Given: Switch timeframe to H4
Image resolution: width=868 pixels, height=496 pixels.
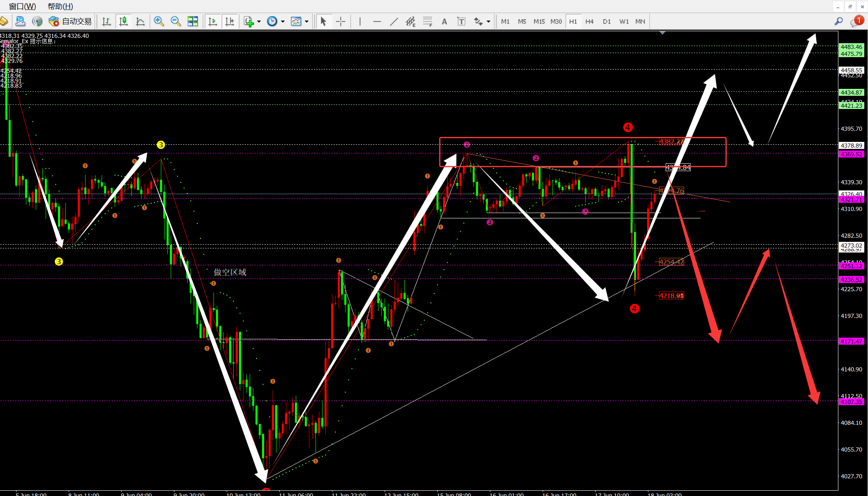Looking at the screenshot, I should coord(589,21).
